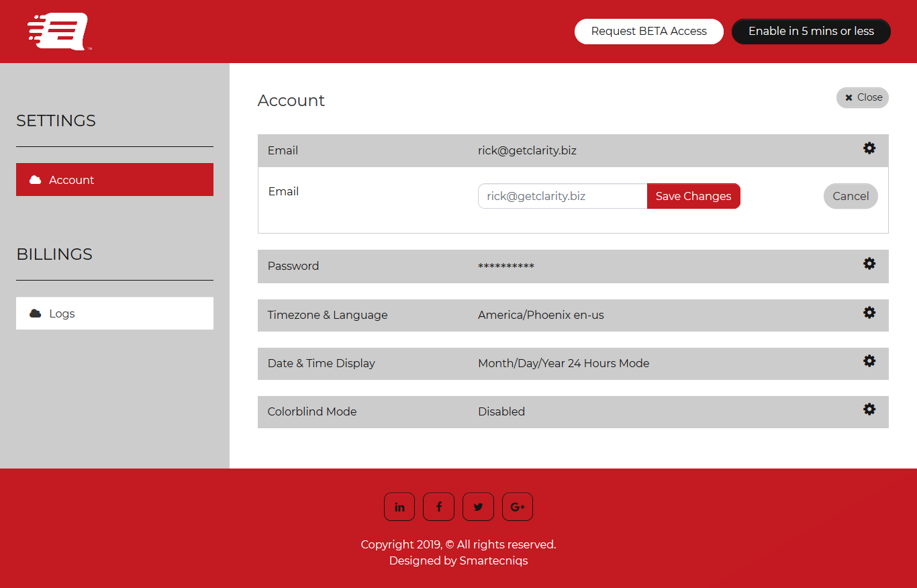Click the Smartecniqs designer credit
Image resolution: width=917 pixels, height=588 pixels.
493,560
